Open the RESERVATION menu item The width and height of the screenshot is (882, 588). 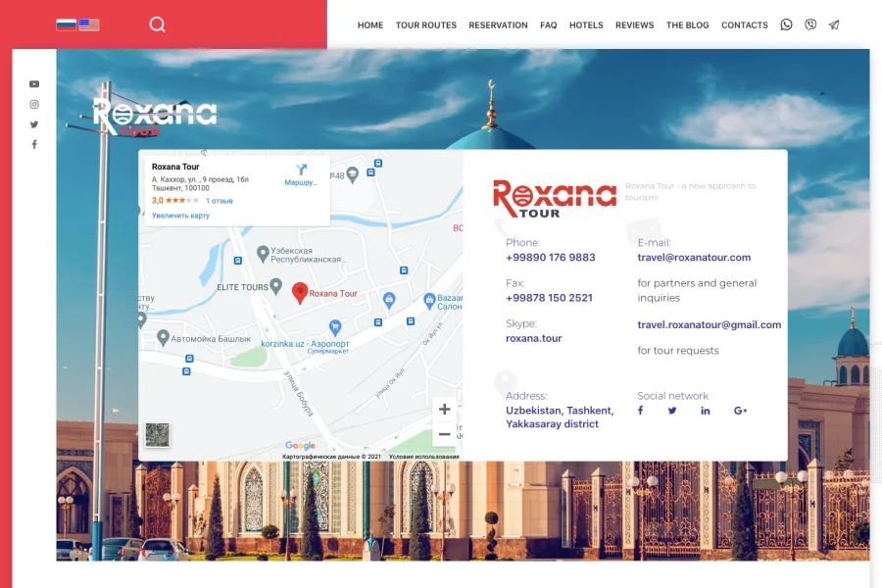[498, 25]
